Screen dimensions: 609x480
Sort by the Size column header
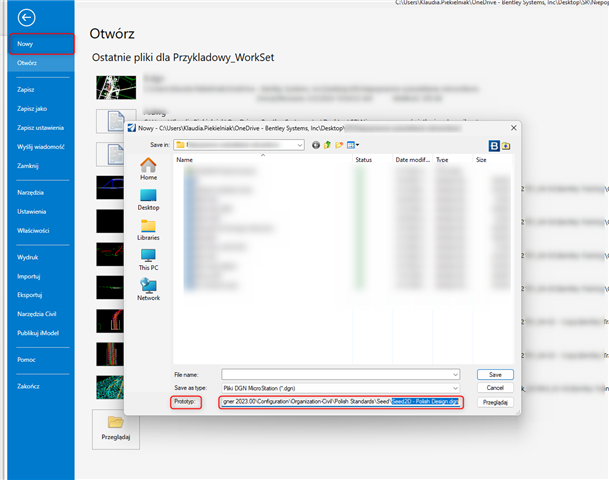pos(492,160)
